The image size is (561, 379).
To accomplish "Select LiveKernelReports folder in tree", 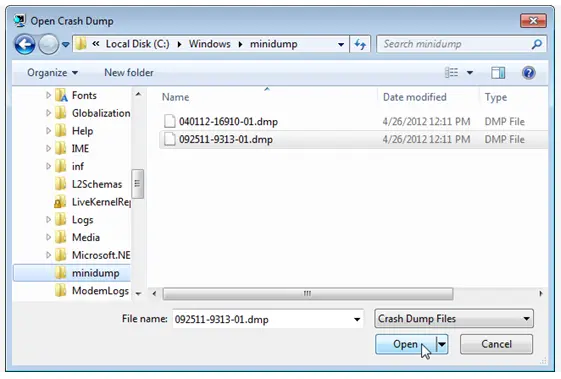I will 101,202.
